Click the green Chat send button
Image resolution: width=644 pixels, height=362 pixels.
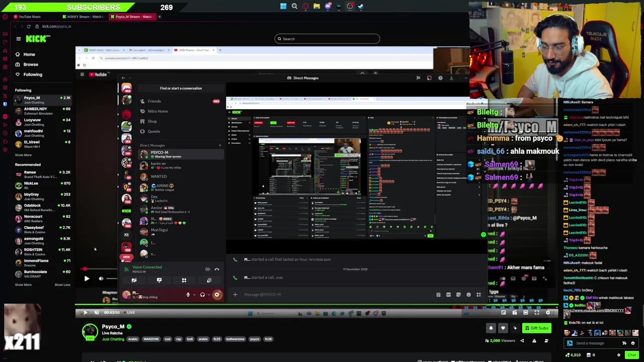631,355
